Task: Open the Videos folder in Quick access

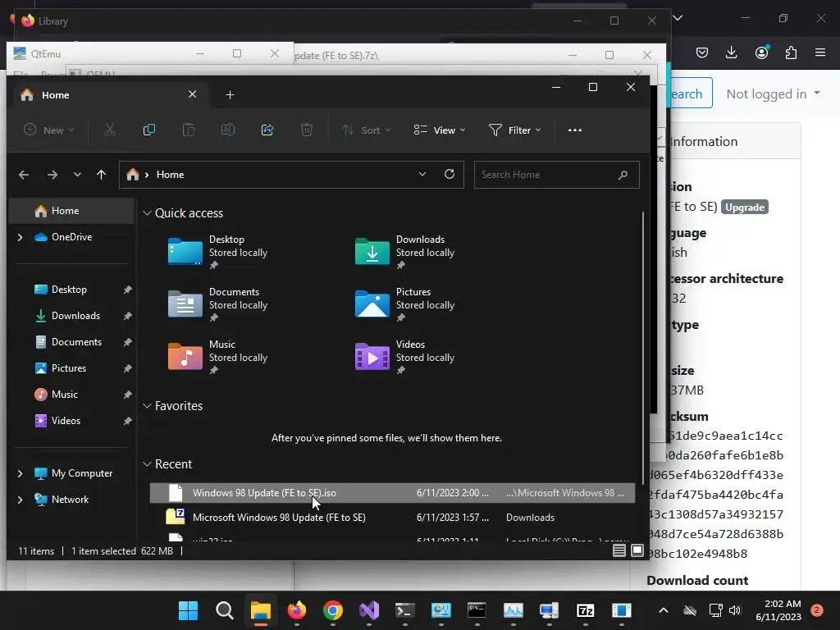Action: 405,357
